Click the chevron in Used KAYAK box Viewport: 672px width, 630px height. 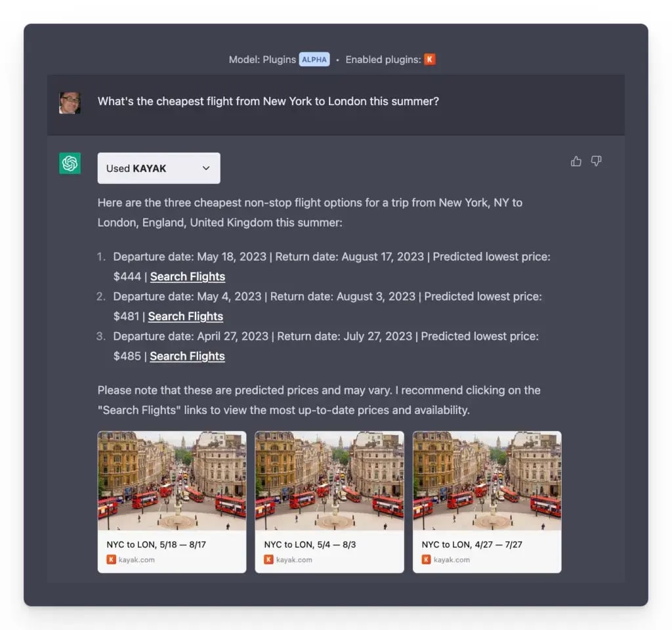tap(206, 169)
